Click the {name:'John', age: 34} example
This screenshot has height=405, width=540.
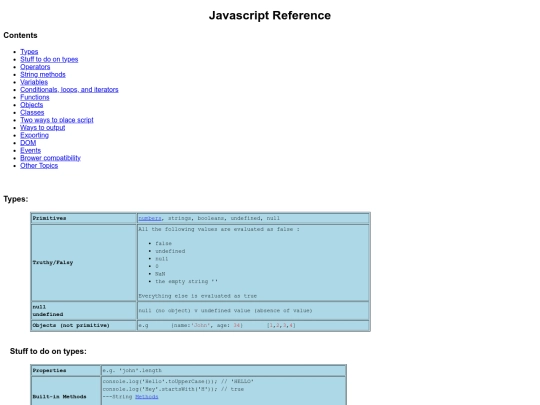(207, 325)
